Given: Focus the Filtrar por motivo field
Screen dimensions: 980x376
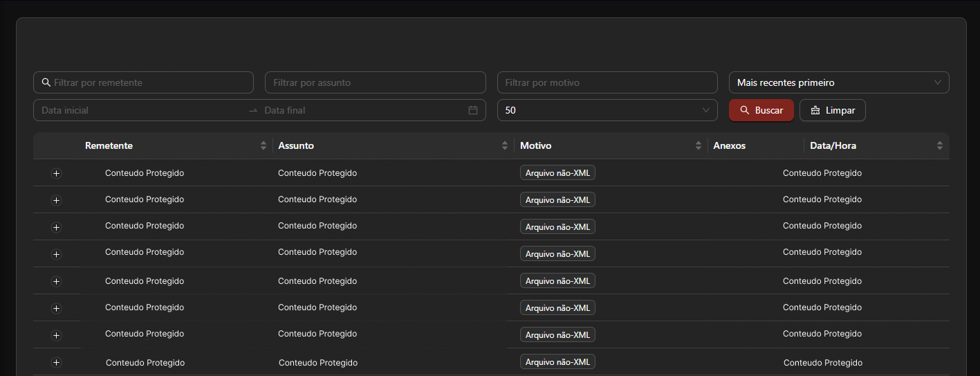Looking at the screenshot, I should 607,82.
